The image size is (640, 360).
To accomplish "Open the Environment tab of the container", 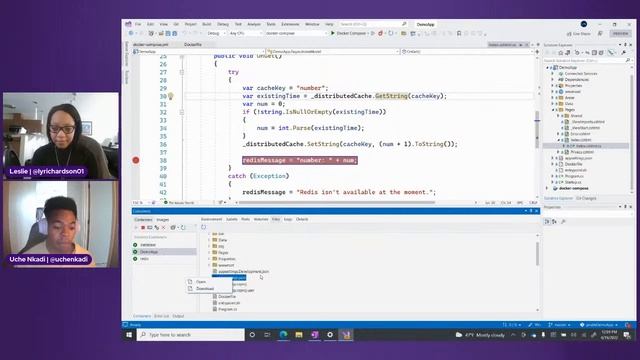I will point(211,219).
